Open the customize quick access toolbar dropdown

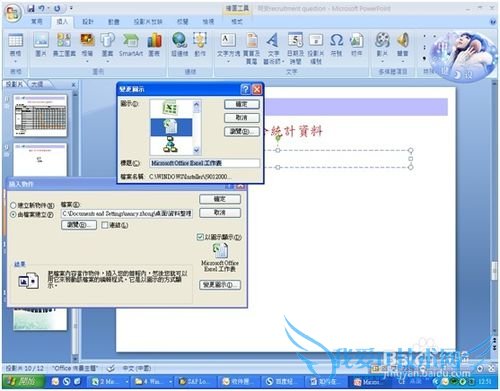[71, 8]
